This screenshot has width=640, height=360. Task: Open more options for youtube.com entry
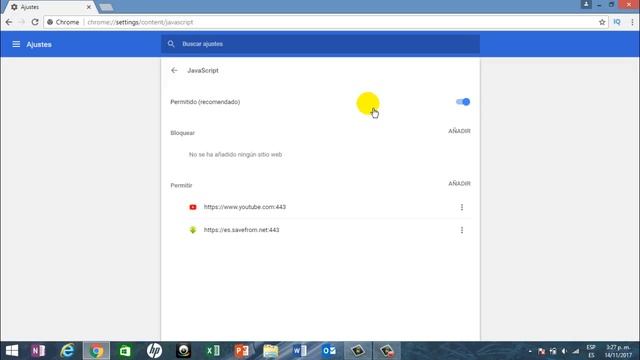[x=462, y=207]
